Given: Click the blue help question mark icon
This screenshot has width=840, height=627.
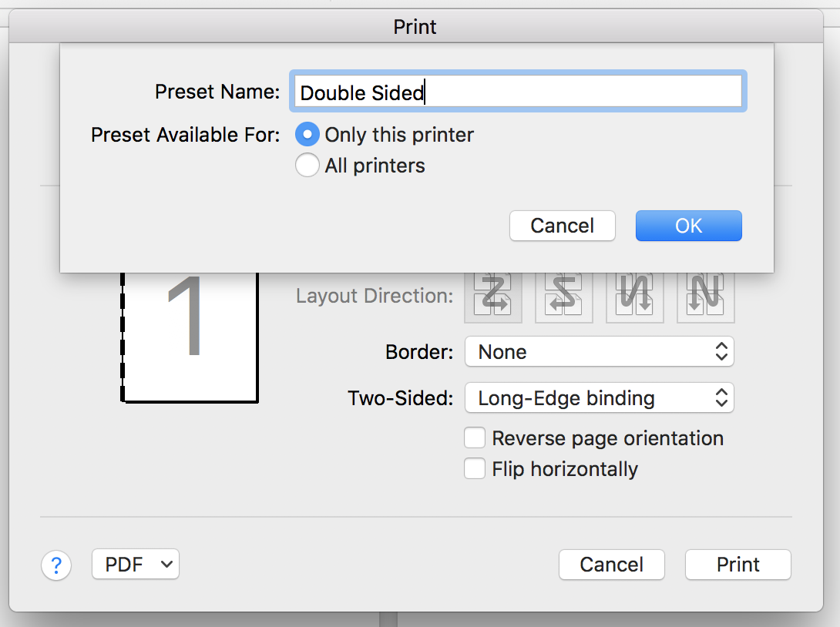Looking at the screenshot, I should [x=56, y=565].
